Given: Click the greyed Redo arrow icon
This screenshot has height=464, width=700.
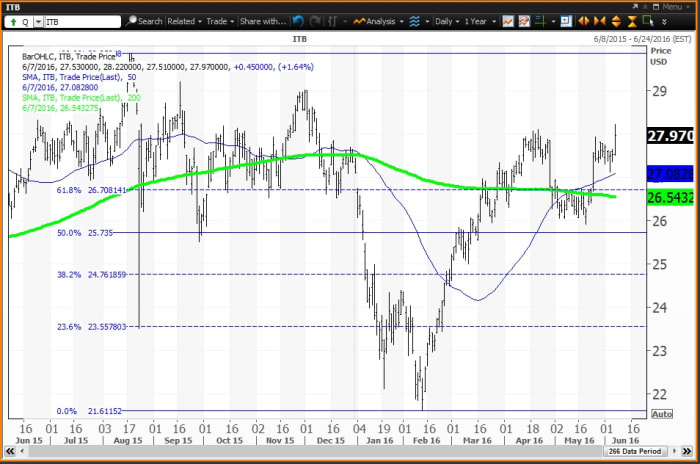Looking at the screenshot, I should [x=315, y=21].
